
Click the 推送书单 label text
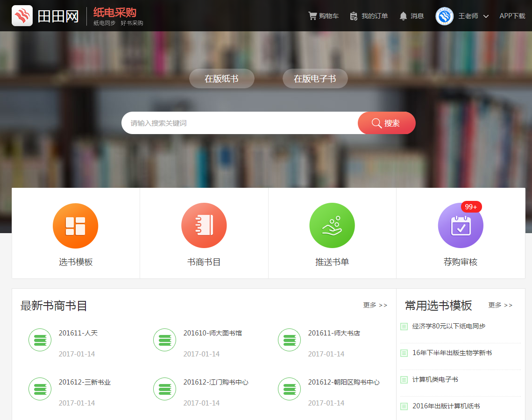click(x=332, y=262)
